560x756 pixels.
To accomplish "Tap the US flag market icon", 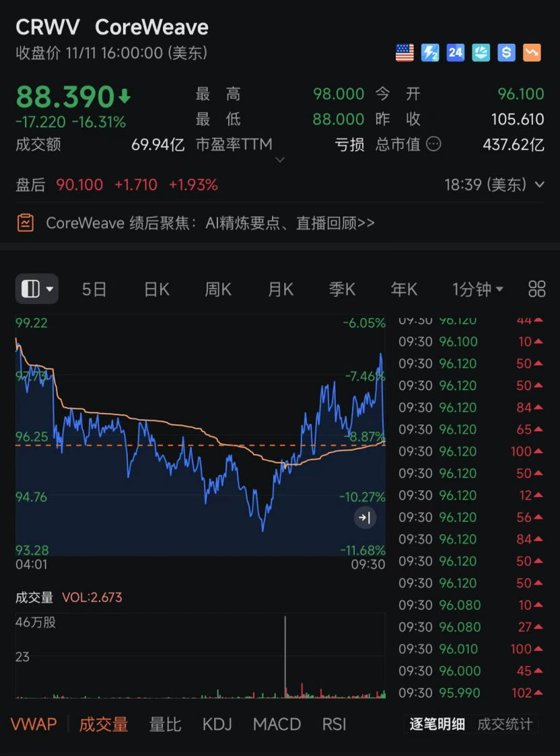I will (x=405, y=52).
